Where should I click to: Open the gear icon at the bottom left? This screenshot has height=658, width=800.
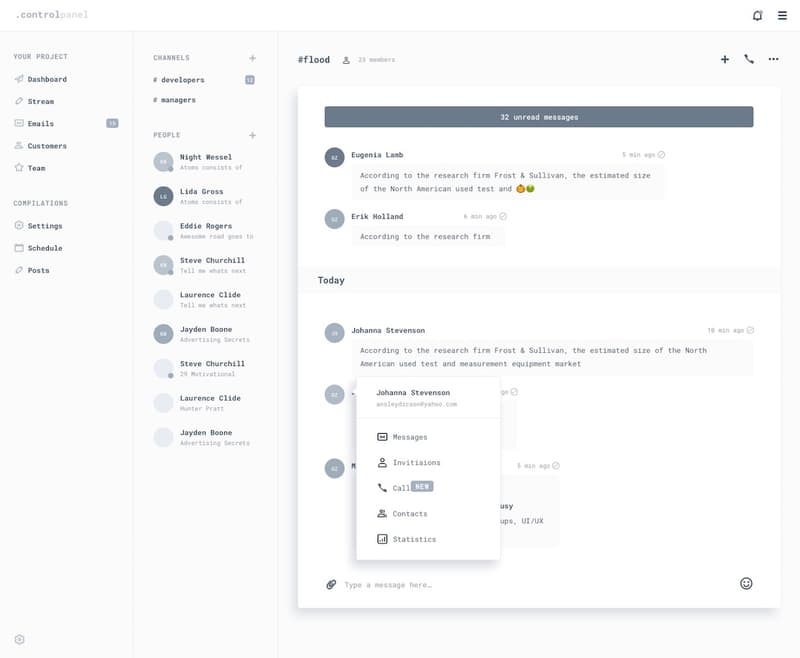click(x=17, y=638)
